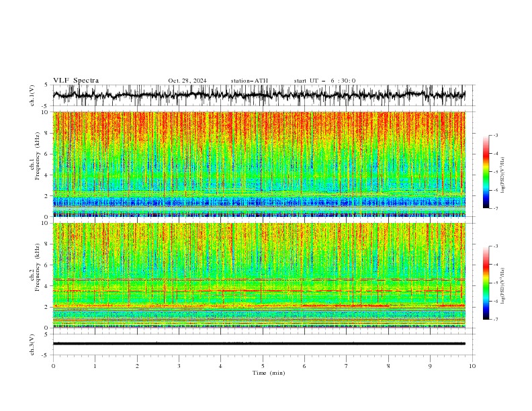Click the time axis tick label "9"

click(430, 366)
